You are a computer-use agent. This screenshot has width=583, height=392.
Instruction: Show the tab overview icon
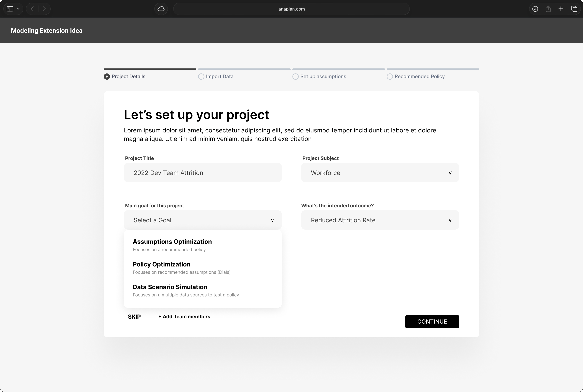click(574, 9)
